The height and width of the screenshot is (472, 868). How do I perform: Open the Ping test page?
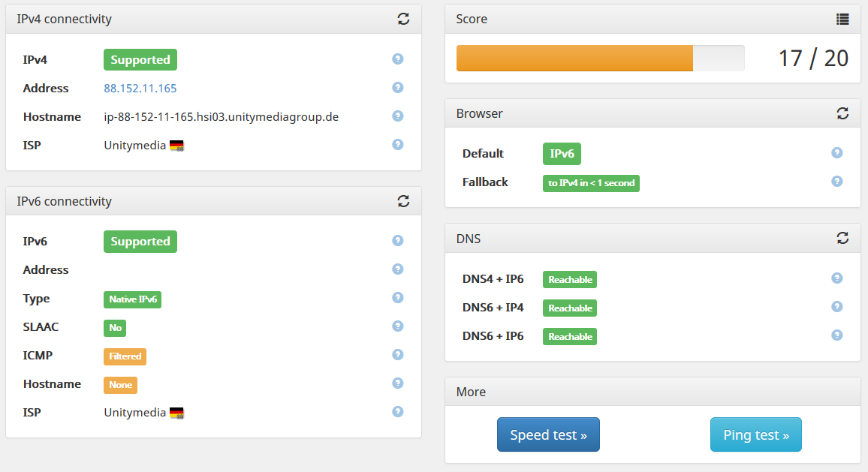pyautogui.click(x=755, y=435)
